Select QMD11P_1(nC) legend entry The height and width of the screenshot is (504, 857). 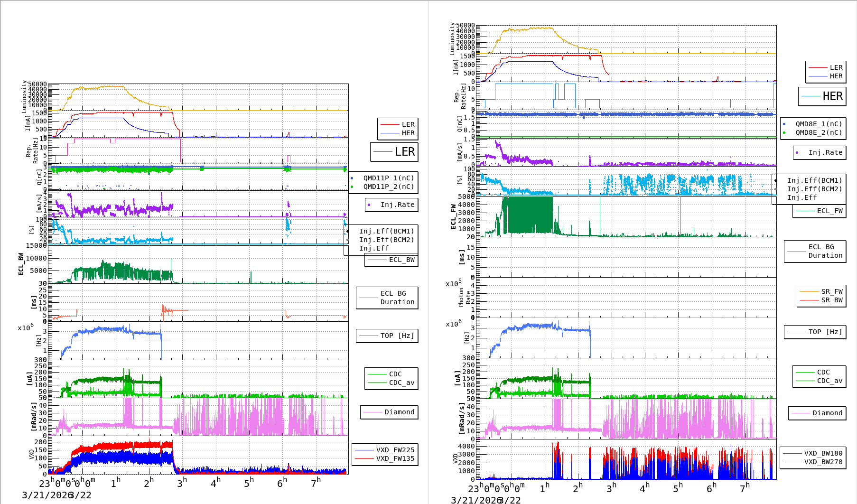pos(388,178)
